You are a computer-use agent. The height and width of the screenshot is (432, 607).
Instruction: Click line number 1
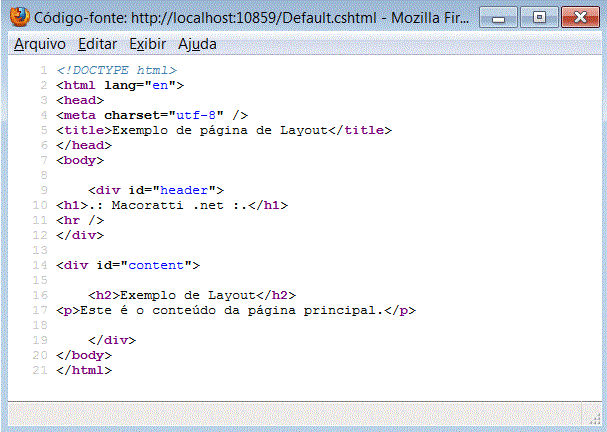(44, 70)
